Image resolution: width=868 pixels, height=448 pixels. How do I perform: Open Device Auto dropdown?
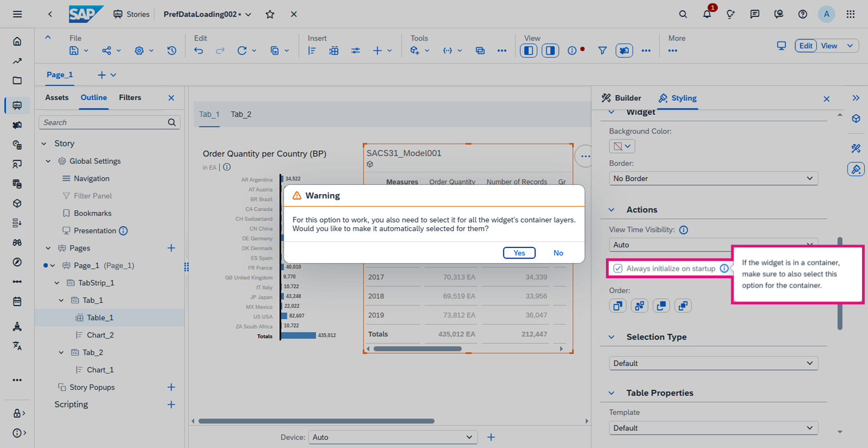point(393,437)
